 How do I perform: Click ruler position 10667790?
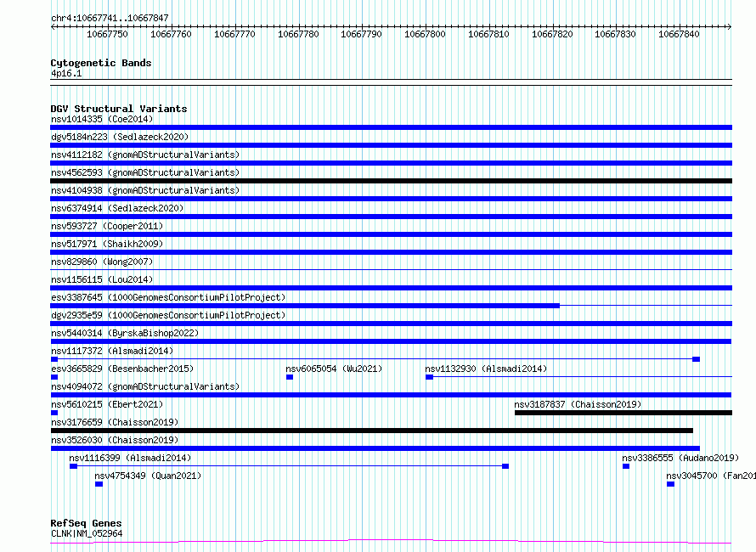click(x=361, y=34)
